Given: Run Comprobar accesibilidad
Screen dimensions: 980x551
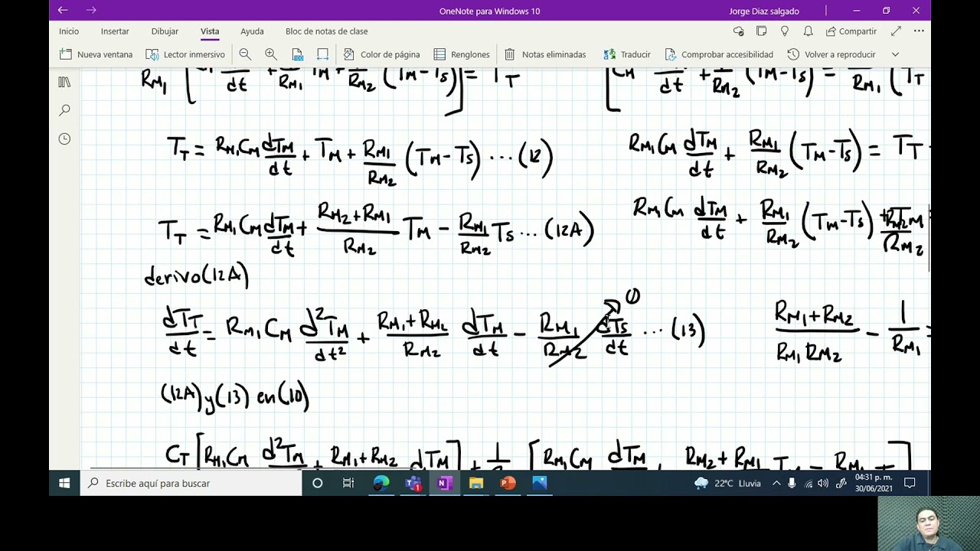Looking at the screenshot, I should [x=719, y=54].
